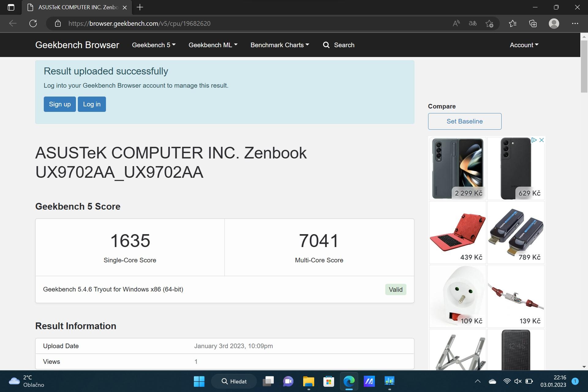Click the 1635 single-core score

[x=130, y=241]
